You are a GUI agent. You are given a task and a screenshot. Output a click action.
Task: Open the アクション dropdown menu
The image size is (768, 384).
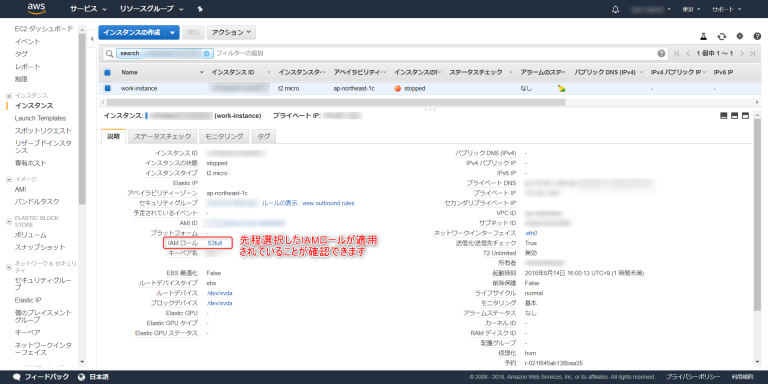(231, 32)
